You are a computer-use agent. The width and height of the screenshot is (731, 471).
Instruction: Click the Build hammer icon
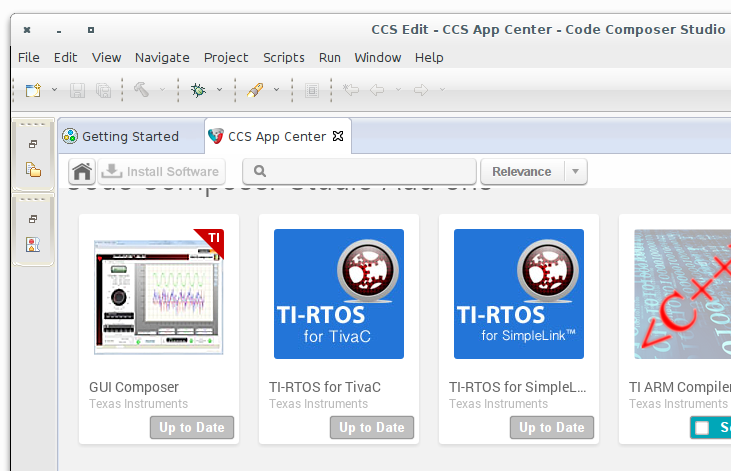(141, 90)
